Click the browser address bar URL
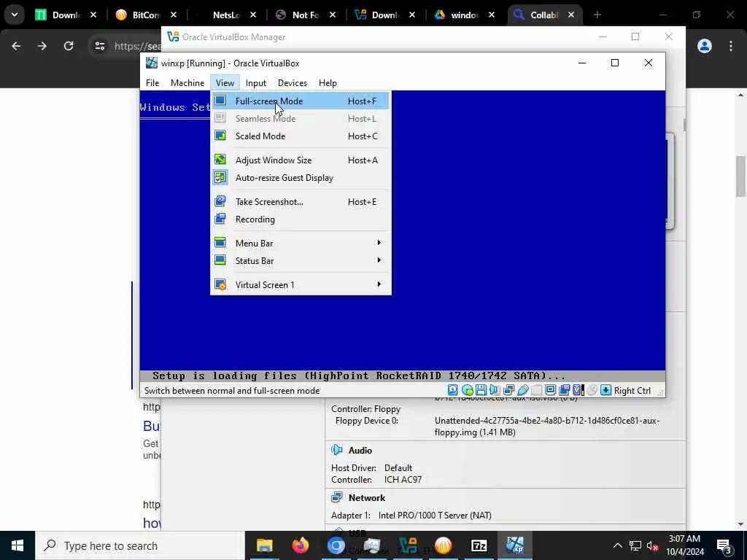 coord(137,46)
